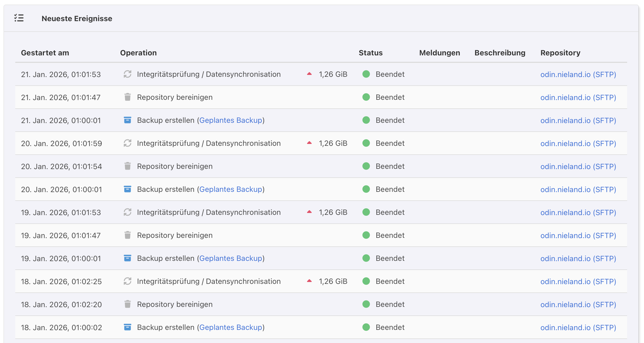Click the checklist icon beside Neueste Ereignisse
Viewport: 644px width, 343px height.
(19, 18)
